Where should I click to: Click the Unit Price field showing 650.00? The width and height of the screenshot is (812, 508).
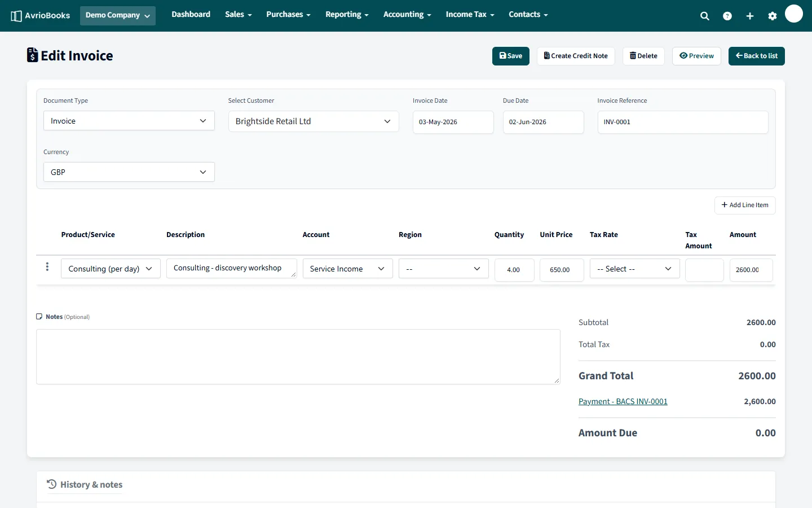(x=562, y=270)
